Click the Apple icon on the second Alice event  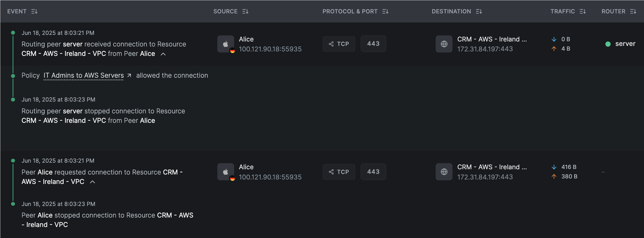(x=225, y=171)
